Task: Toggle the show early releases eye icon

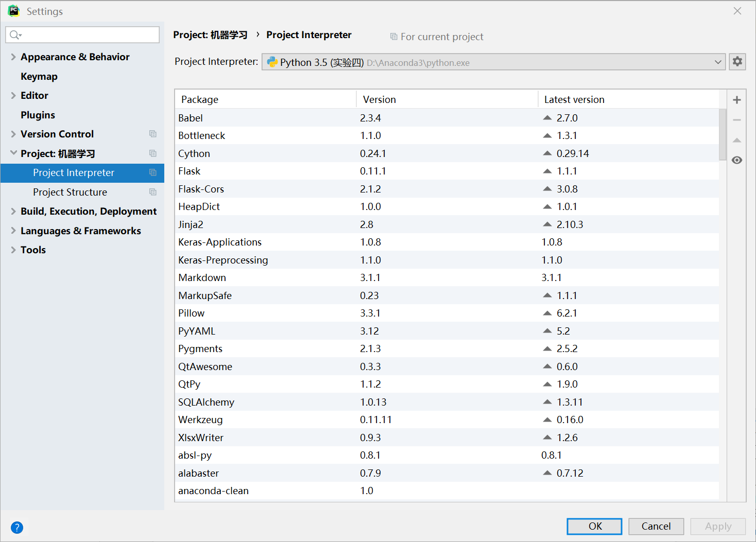Action: (x=737, y=160)
